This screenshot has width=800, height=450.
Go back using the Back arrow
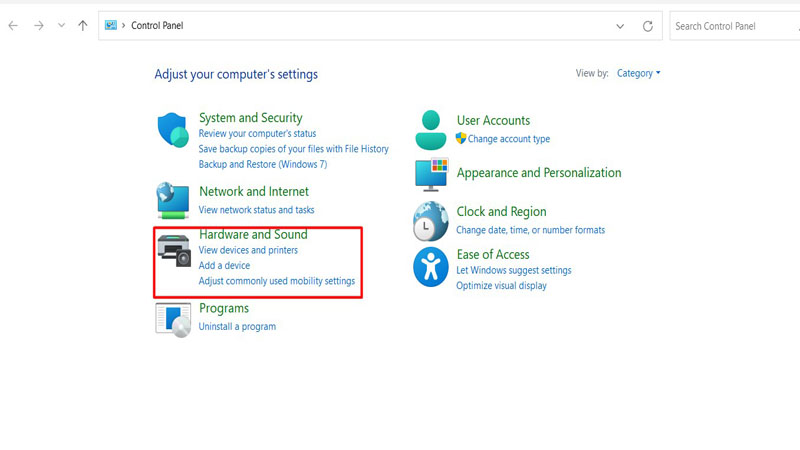point(13,26)
